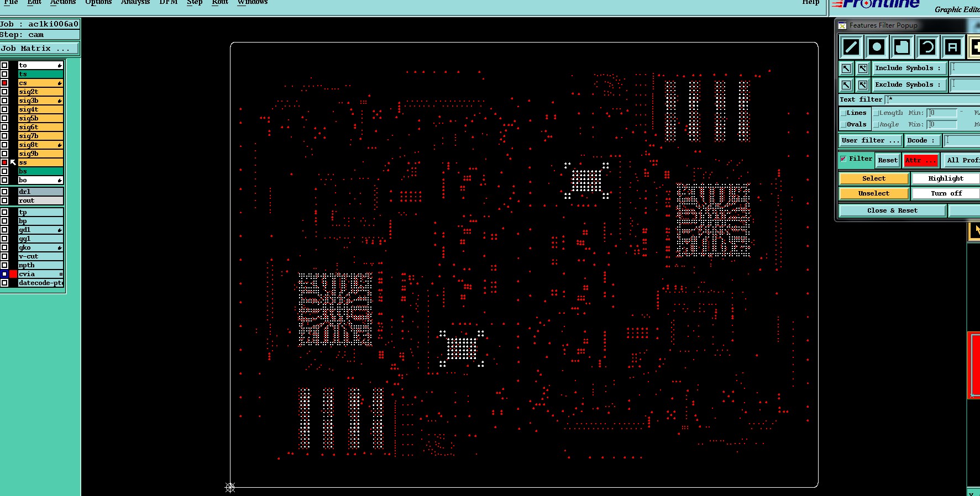This screenshot has height=496, width=980.
Task: Click the Features Filter Popup window icon
Action: pyautogui.click(x=842, y=25)
